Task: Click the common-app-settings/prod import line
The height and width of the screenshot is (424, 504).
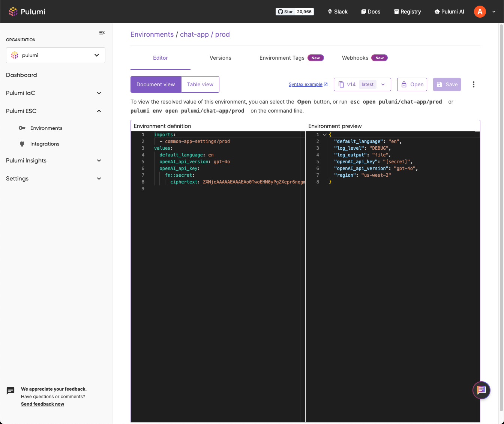Action: [195, 141]
